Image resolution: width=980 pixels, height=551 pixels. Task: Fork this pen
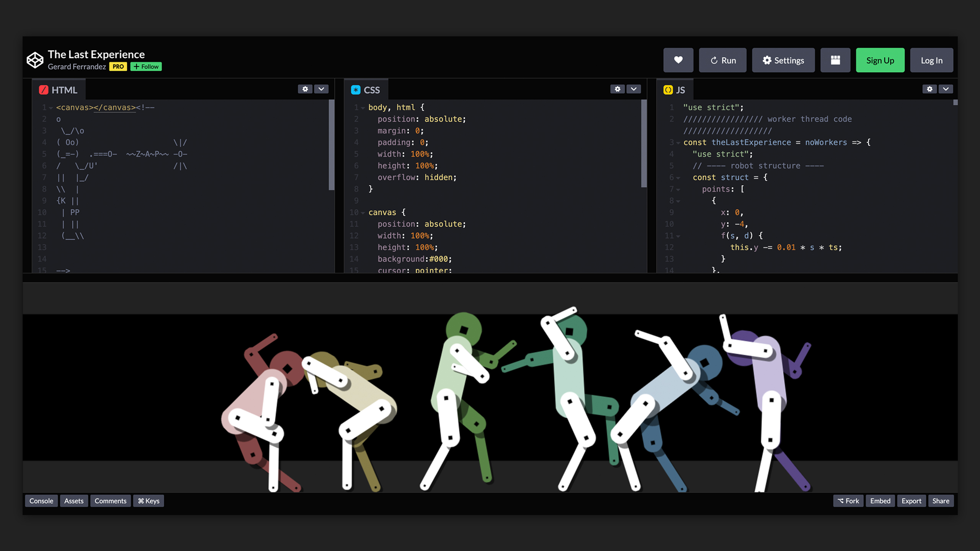[x=848, y=501]
